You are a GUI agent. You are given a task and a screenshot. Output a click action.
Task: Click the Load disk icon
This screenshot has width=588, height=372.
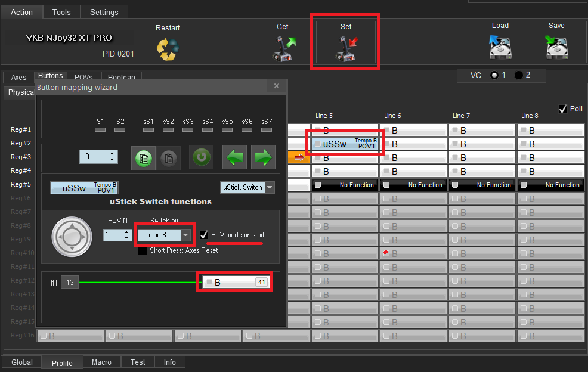point(500,47)
